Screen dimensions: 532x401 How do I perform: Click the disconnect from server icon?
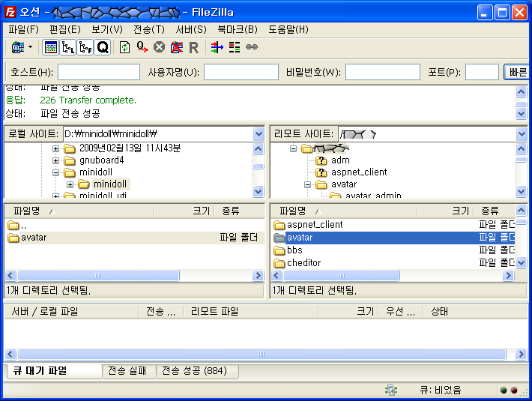point(176,47)
